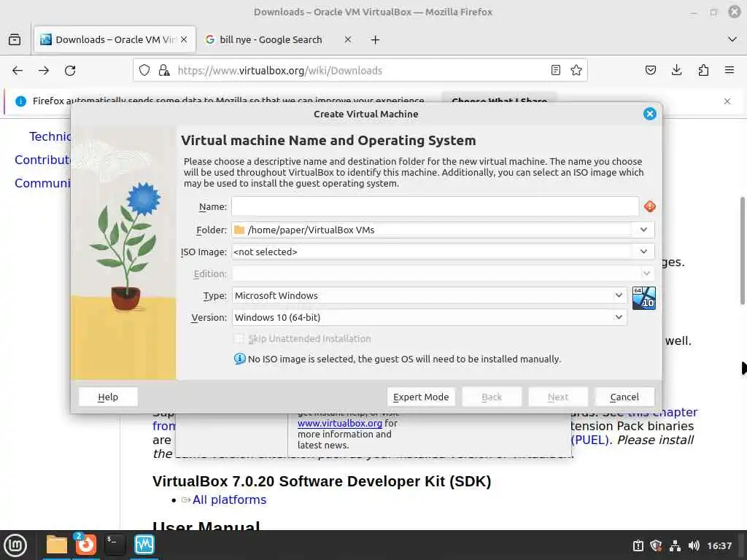Click the Edition dropdown arrow
747x560 pixels.
pyautogui.click(x=646, y=273)
